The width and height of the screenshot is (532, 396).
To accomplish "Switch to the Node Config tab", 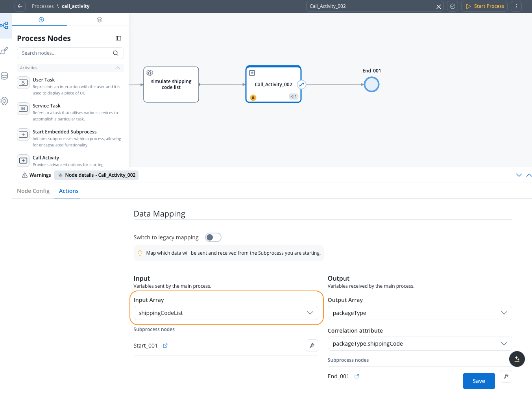I will coord(33,191).
